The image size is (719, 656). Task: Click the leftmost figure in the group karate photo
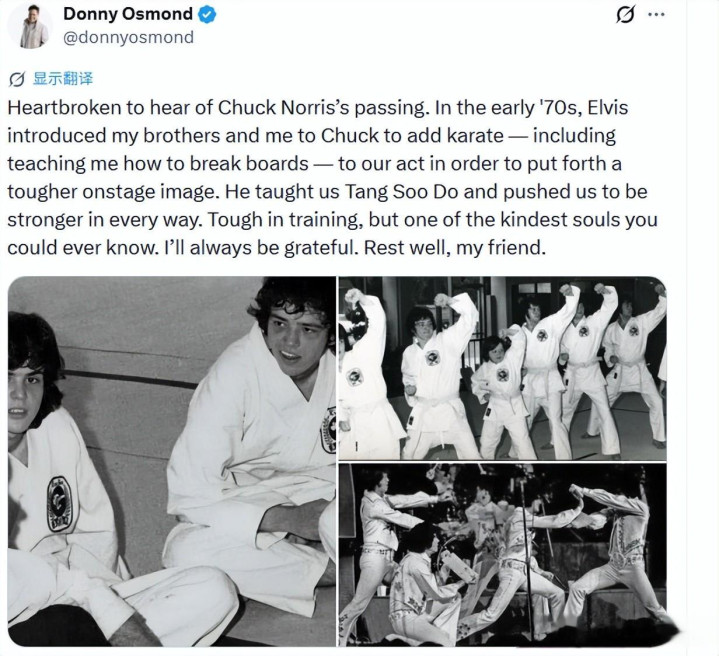click(367, 374)
